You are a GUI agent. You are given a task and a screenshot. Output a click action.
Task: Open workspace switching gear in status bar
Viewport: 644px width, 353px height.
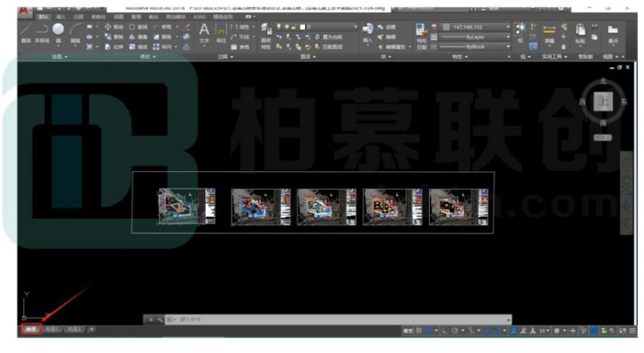pyautogui.click(x=557, y=330)
